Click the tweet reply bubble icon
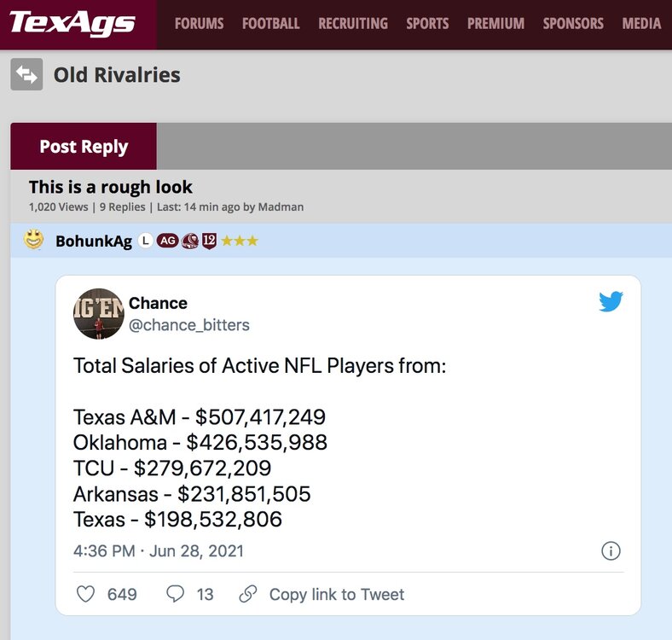Screen dimensions: 672x640 coord(176,594)
